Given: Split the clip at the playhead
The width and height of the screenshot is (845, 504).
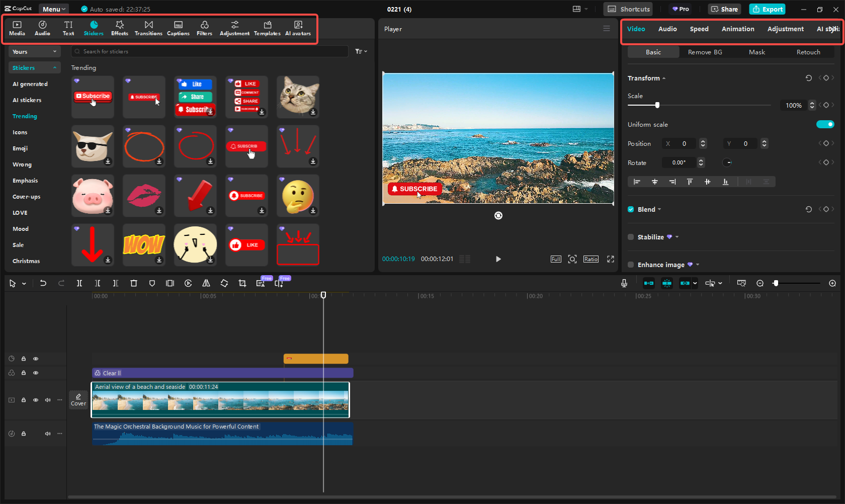Looking at the screenshot, I should pyautogui.click(x=79, y=283).
